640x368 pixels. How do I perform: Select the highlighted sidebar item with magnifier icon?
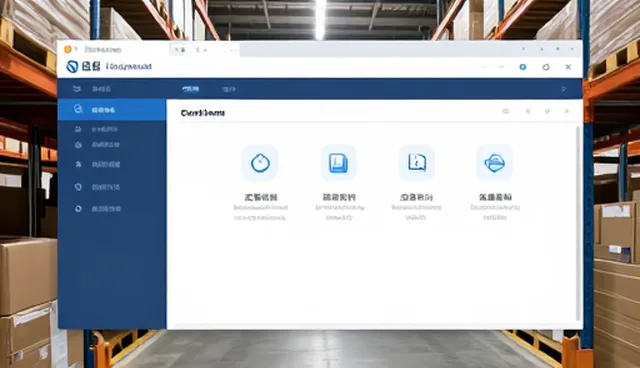pos(112,110)
